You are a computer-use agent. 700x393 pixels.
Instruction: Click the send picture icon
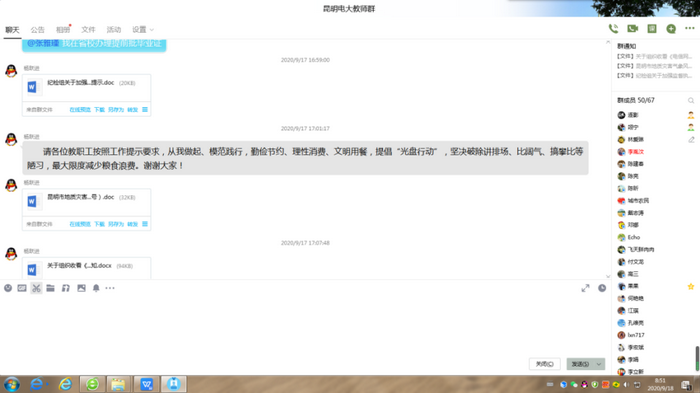(81, 288)
